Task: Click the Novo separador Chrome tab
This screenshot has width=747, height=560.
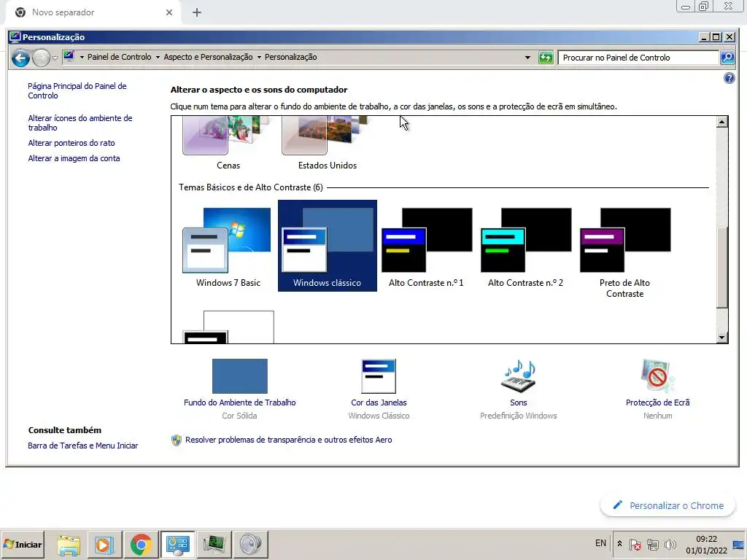Action: point(93,12)
